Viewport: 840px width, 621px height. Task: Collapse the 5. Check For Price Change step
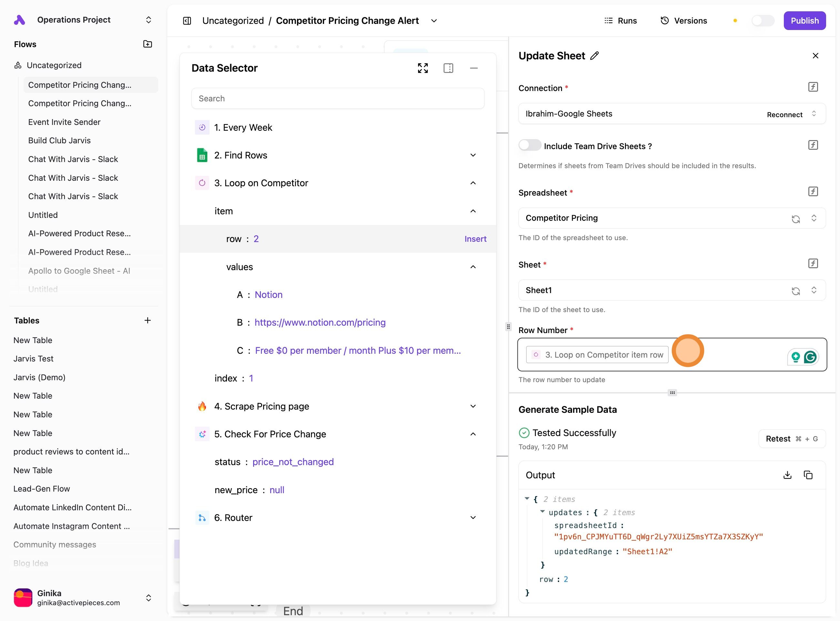point(473,434)
